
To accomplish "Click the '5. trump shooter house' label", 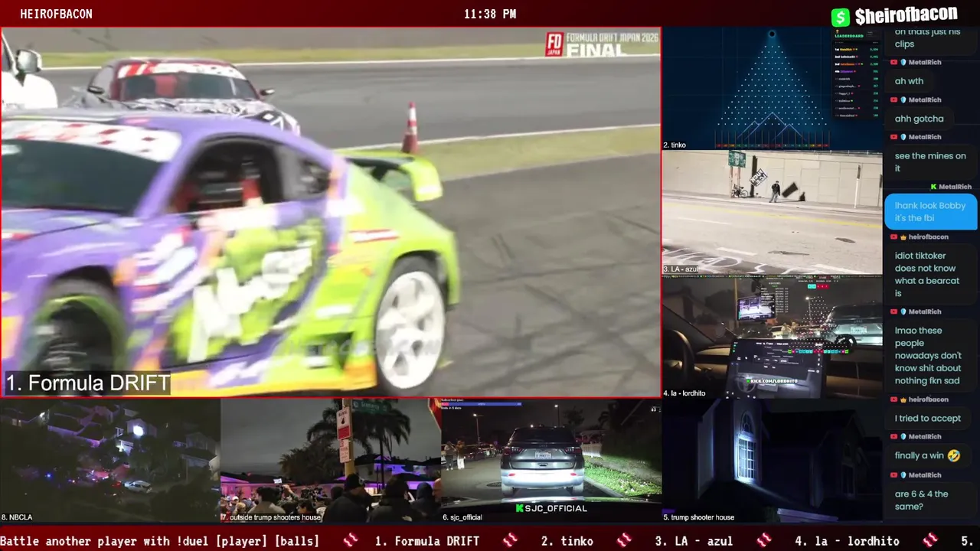I will click(698, 517).
